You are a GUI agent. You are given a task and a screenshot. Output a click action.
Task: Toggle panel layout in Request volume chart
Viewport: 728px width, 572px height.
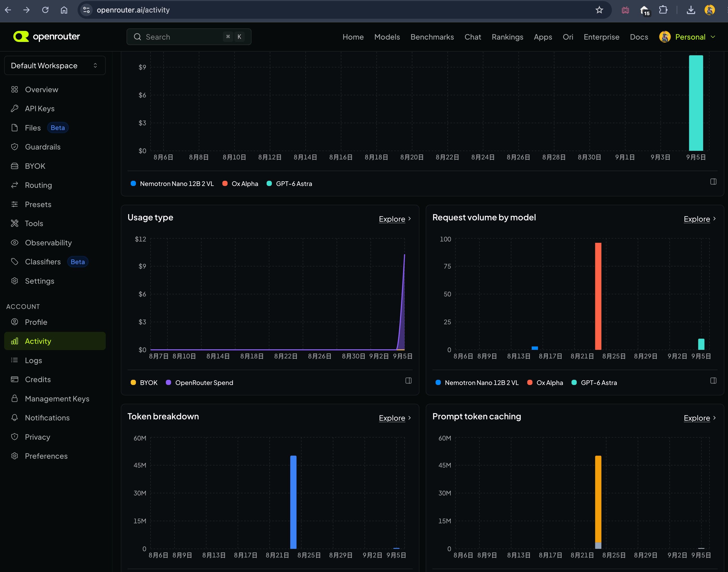[x=713, y=381]
